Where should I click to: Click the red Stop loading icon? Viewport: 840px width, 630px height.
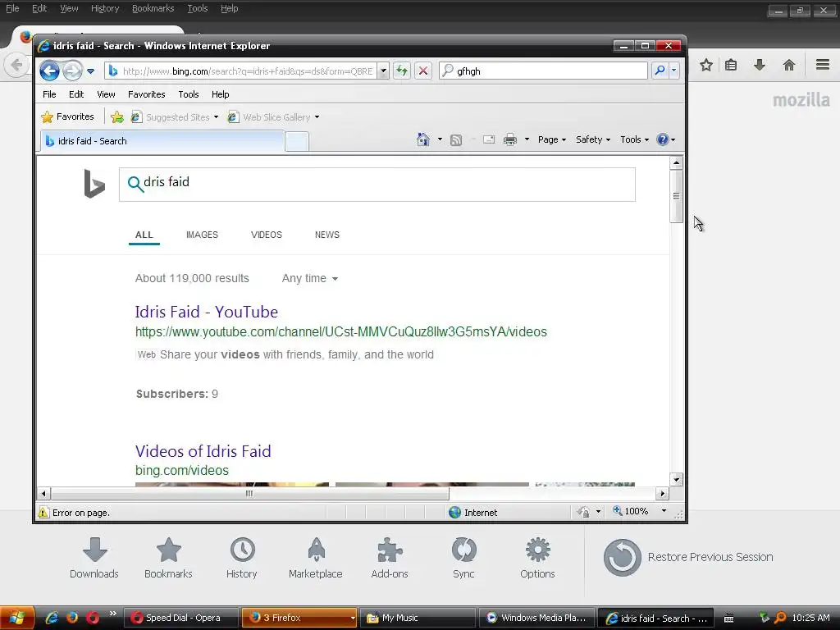(423, 71)
